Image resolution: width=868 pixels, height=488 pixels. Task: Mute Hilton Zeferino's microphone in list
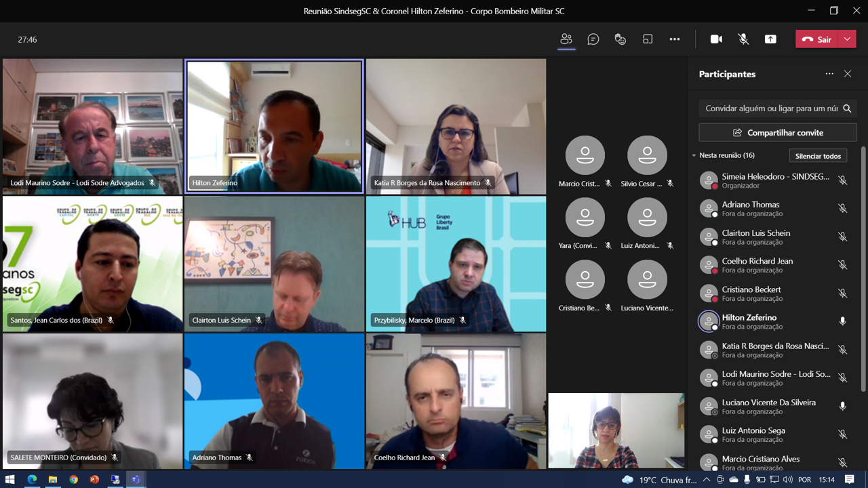click(x=842, y=321)
